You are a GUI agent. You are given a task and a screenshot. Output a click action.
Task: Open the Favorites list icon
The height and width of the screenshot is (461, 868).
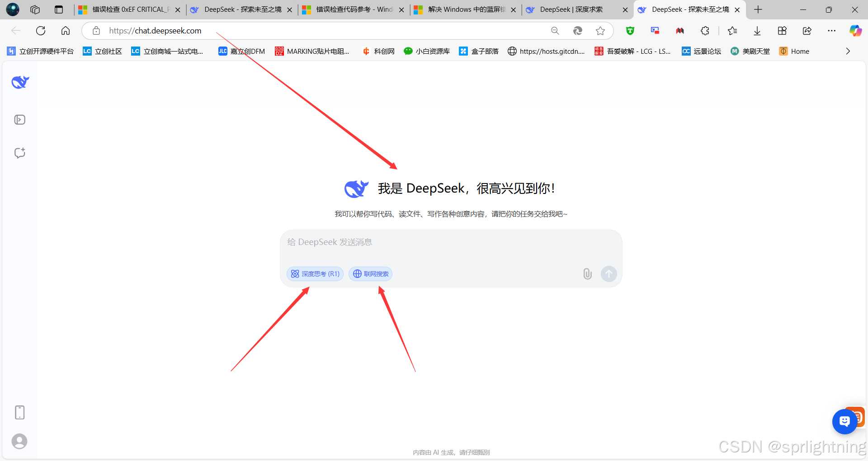point(732,31)
